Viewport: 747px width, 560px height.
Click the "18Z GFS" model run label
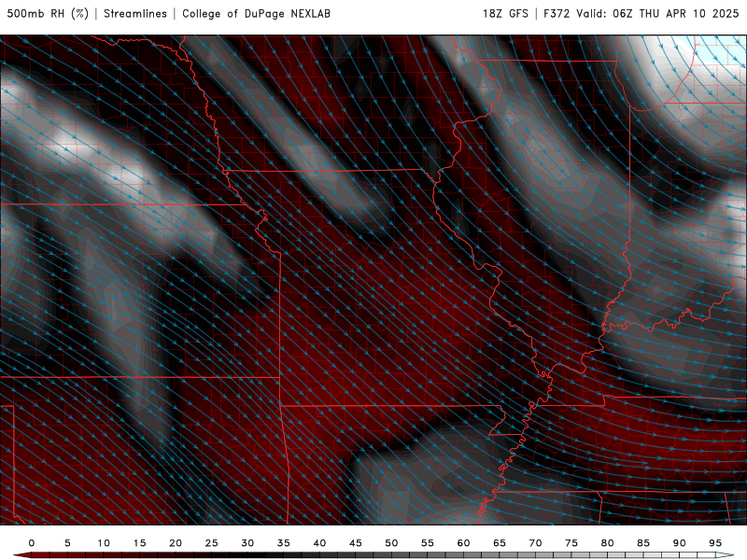pos(505,13)
